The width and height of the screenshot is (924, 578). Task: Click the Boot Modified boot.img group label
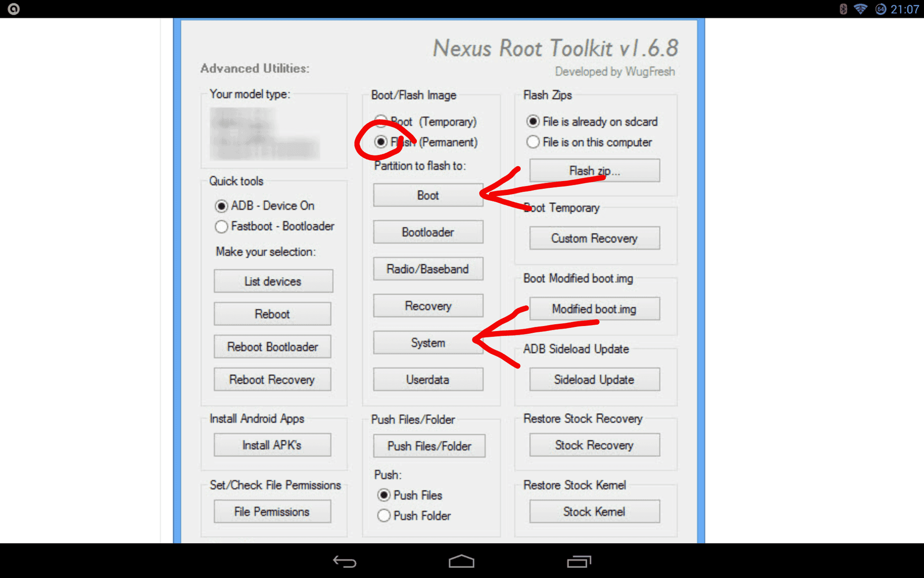point(578,278)
